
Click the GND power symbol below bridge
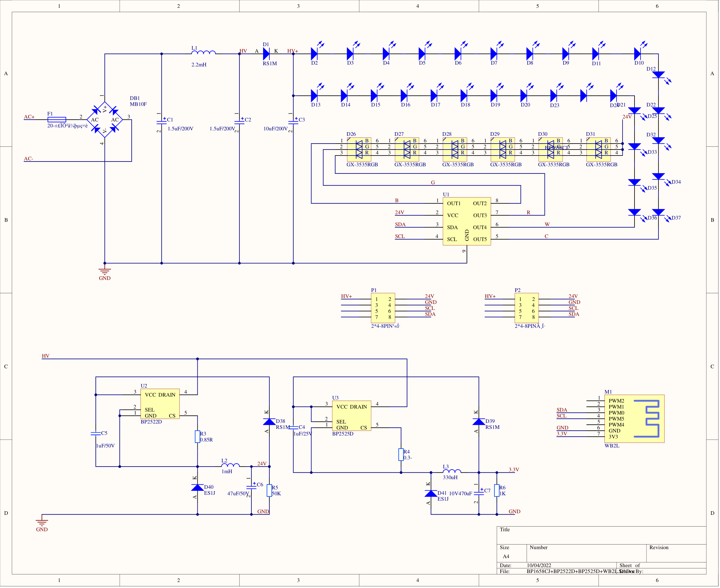point(105,272)
